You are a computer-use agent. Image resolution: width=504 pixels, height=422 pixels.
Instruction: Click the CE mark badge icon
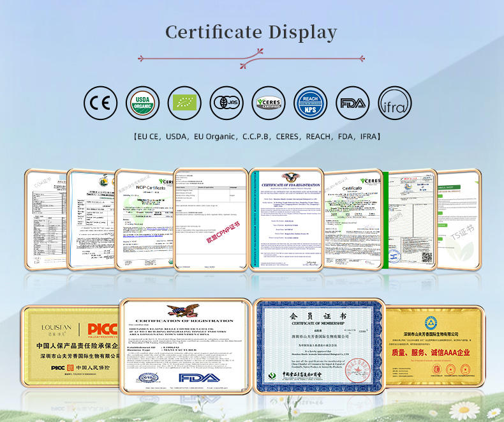pos(101,103)
